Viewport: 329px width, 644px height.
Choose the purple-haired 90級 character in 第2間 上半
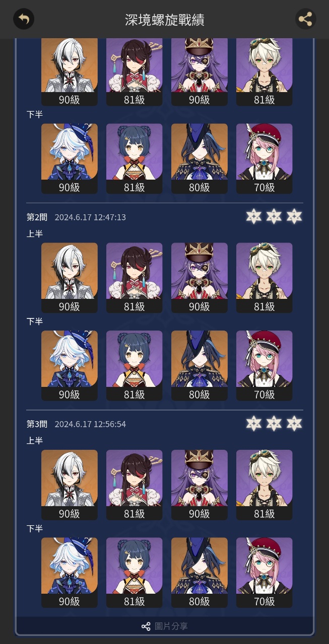[200, 278]
